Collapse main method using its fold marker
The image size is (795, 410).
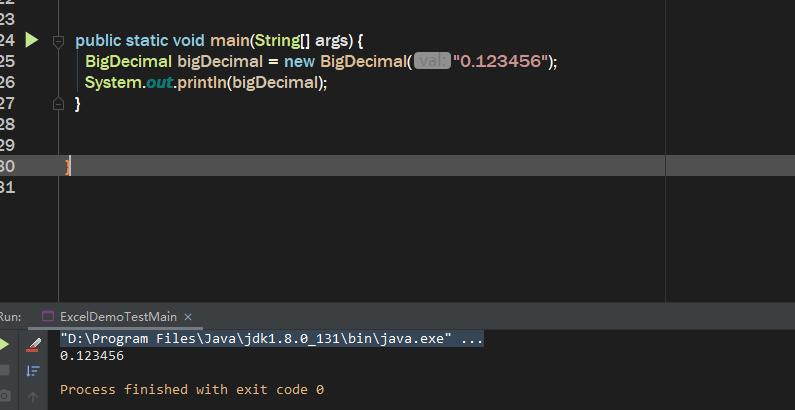tap(58, 41)
